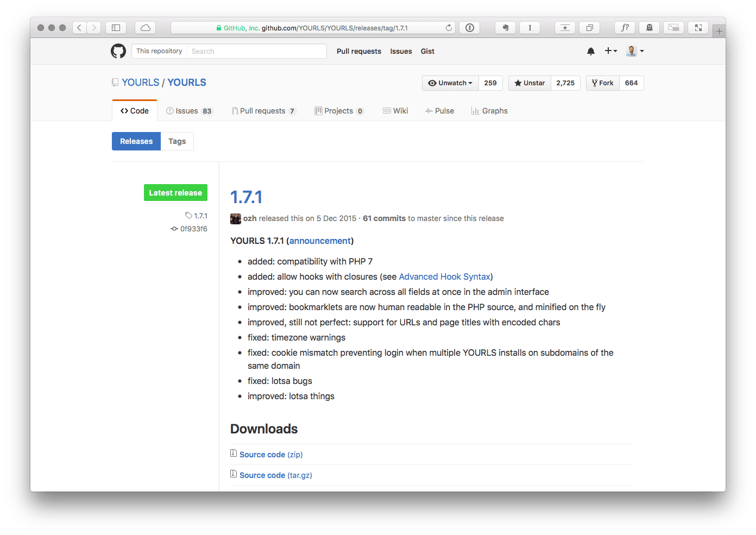
Task: Click the f? font identifier extension
Action: point(625,28)
